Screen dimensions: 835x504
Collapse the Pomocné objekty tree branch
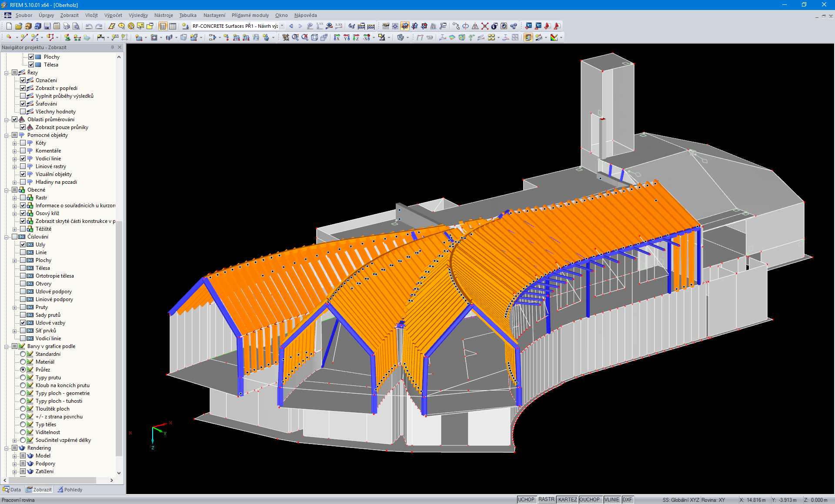coord(6,135)
